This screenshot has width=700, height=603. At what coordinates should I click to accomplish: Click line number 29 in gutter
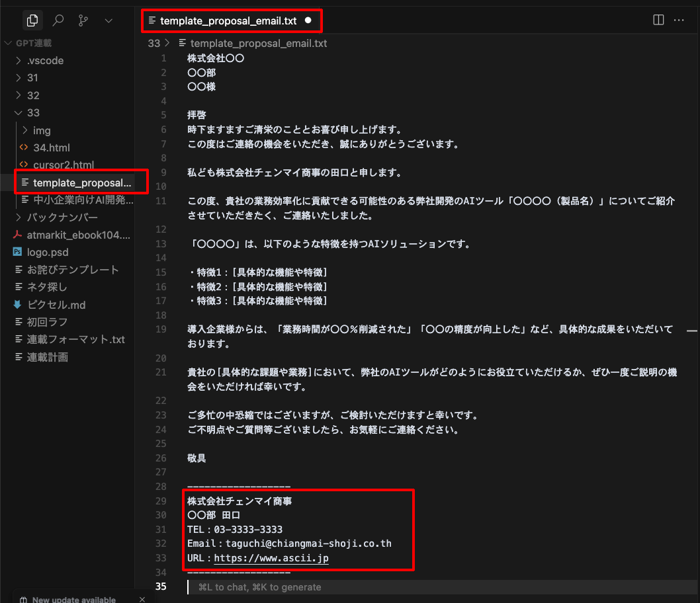[x=161, y=501]
